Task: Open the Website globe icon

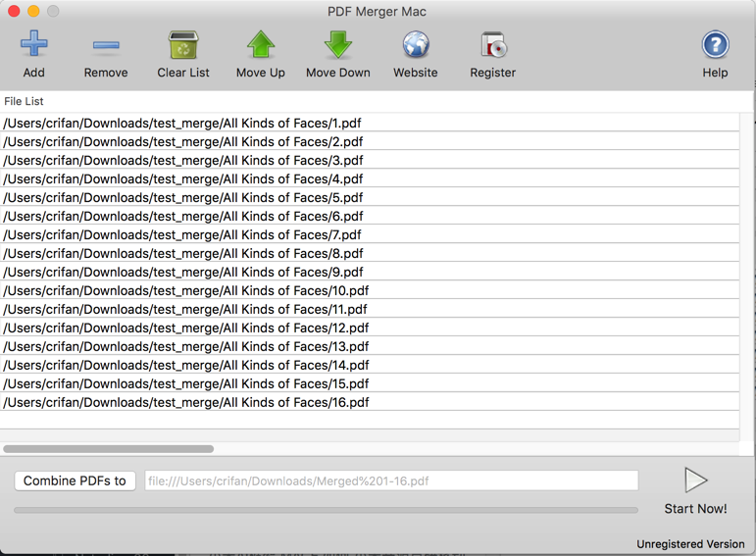Action: (x=416, y=44)
